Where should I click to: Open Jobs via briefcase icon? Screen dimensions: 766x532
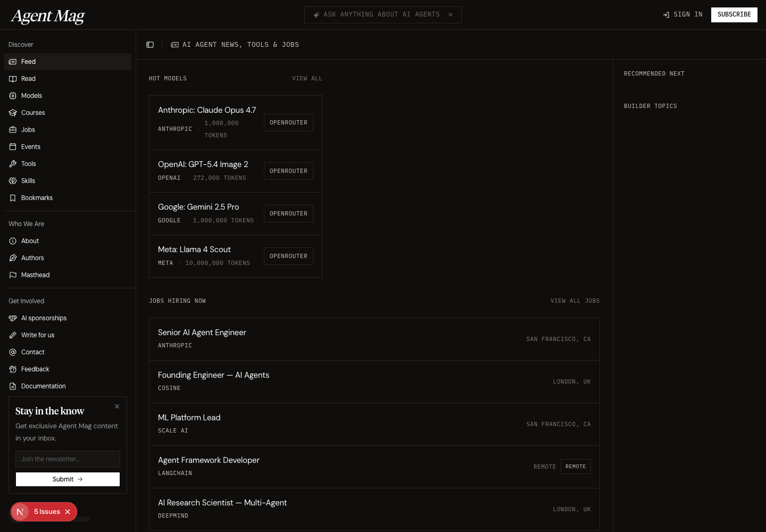(x=13, y=130)
